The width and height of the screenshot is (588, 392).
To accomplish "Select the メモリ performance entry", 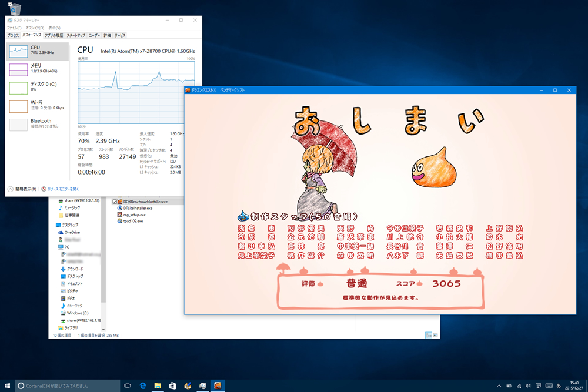I will (38, 70).
